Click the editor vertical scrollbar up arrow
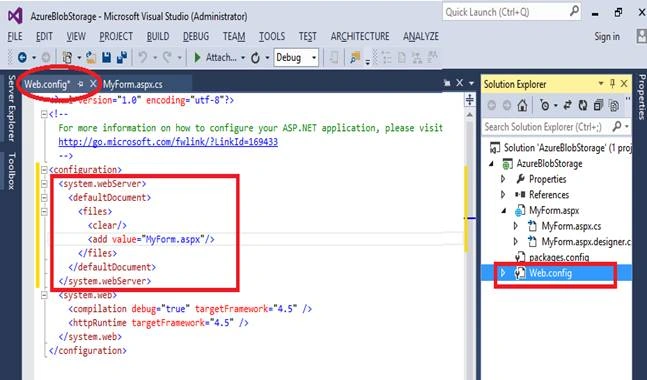Image resolution: width=647 pixels, height=380 pixels. [x=470, y=115]
